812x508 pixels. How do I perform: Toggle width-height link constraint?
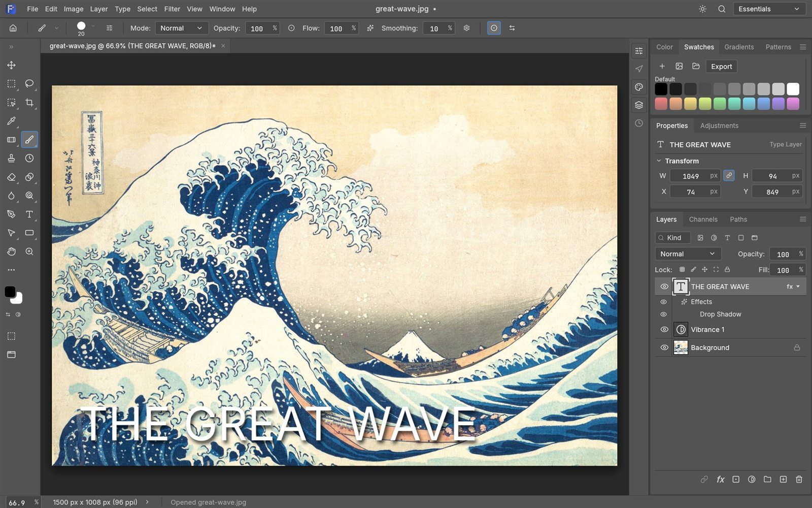pos(729,175)
